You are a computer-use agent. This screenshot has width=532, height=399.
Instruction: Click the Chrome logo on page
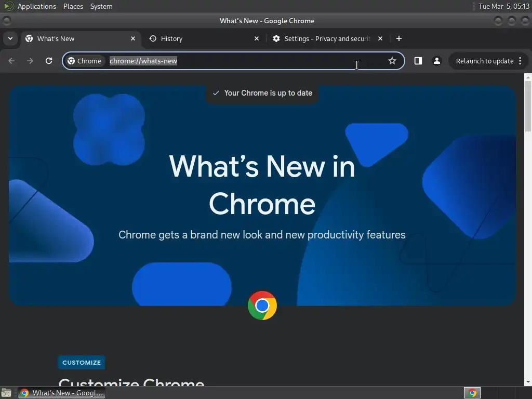point(262,305)
